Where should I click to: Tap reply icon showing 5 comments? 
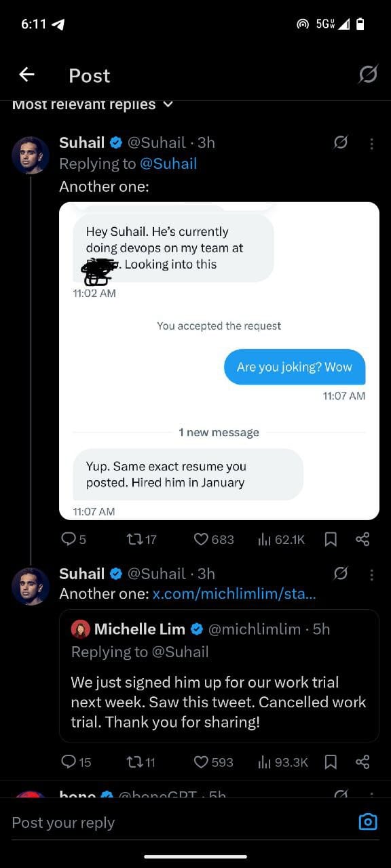[x=73, y=539]
